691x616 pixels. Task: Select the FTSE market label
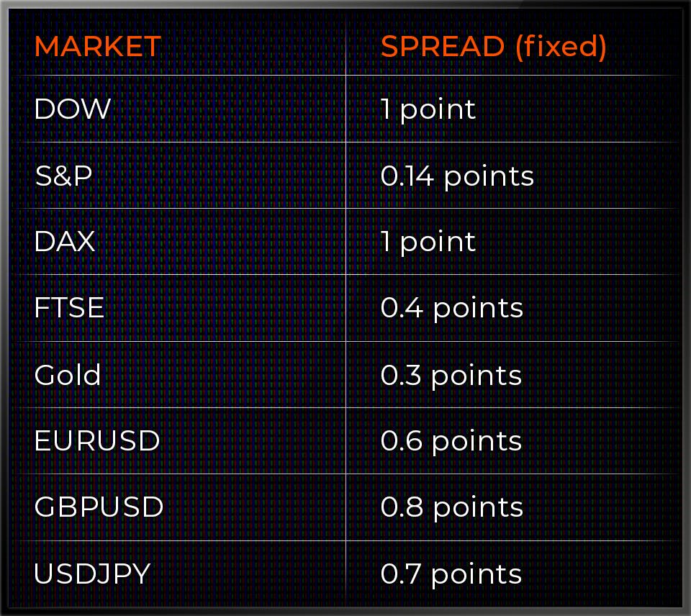(x=69, y=307)
